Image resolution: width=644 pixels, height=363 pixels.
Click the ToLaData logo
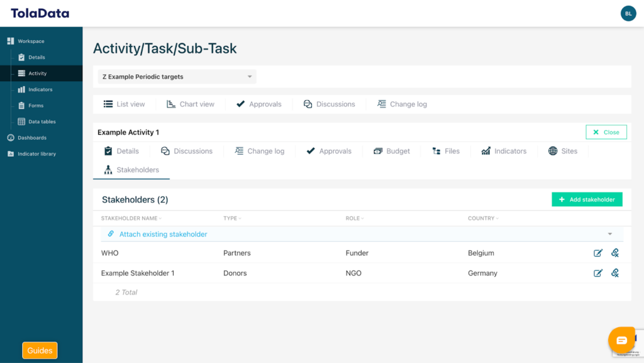pyautogui.click(x=40, y=13)
